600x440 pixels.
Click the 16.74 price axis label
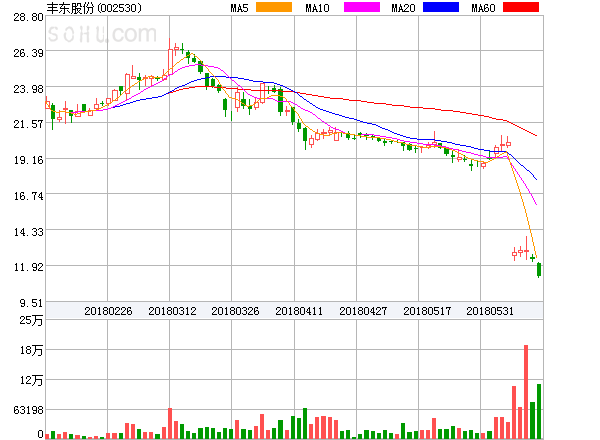(28, 196)
